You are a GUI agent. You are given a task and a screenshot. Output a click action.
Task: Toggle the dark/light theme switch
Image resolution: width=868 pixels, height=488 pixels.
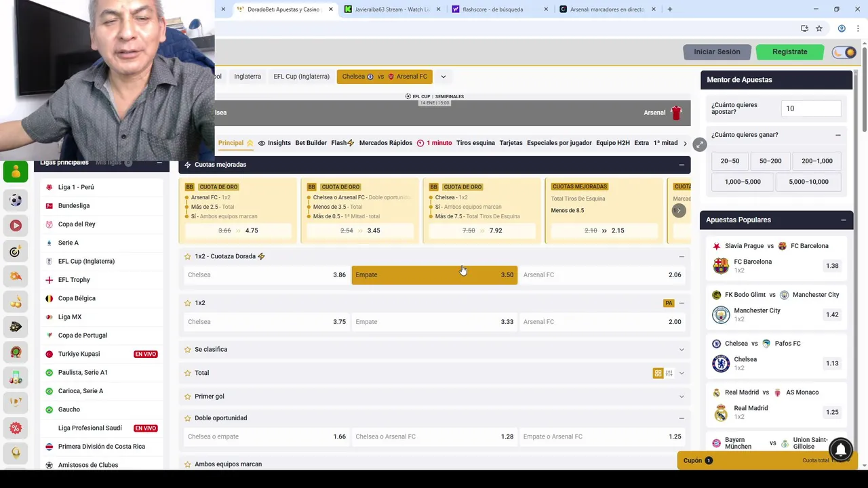pos(844,52)
